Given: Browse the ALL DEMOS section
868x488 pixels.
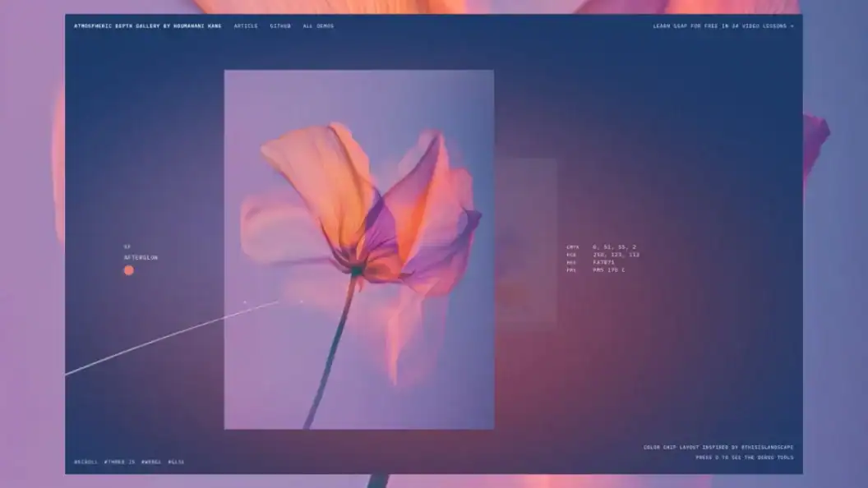Looking at the screenshot, I should tap(318, 25).
